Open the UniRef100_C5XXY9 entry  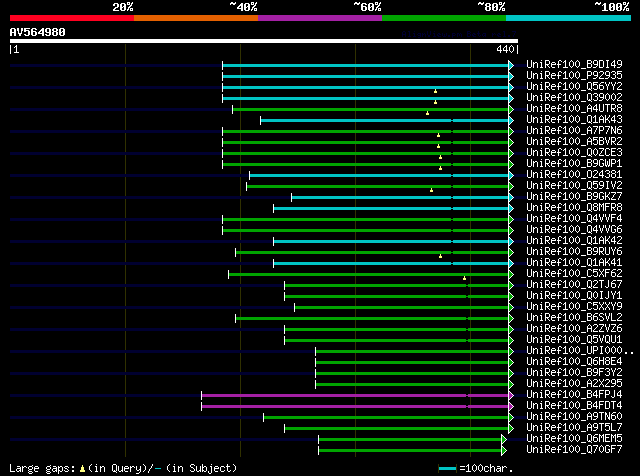click(x=574, y=307)
